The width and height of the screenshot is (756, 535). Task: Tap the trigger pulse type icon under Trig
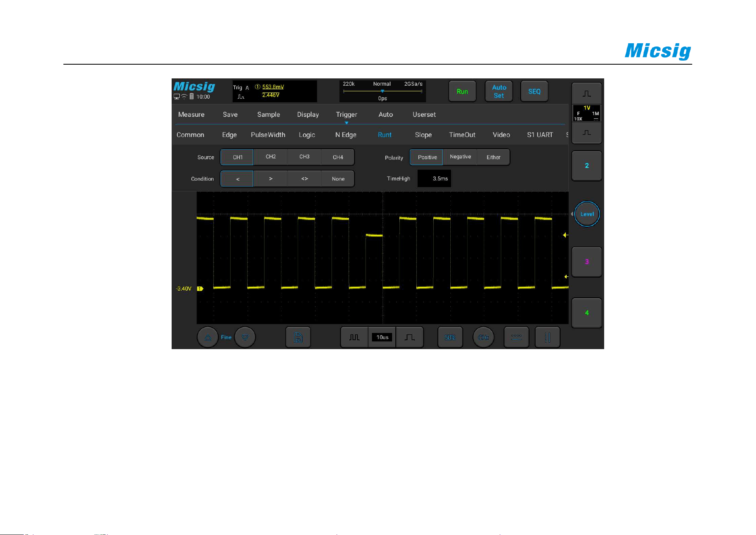241,97
